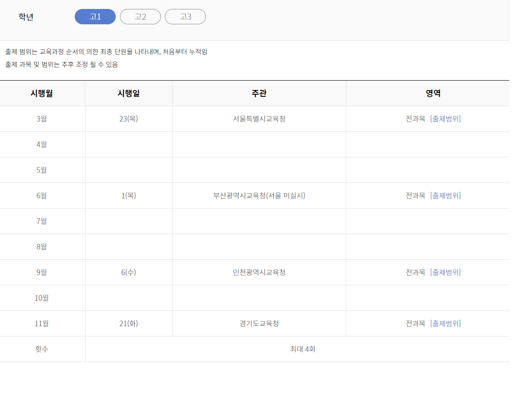The height and width of the screenshot is (403, 532).
Task: Click the 전과목 text in 9월 row
Action: click(x=415, y=273)
